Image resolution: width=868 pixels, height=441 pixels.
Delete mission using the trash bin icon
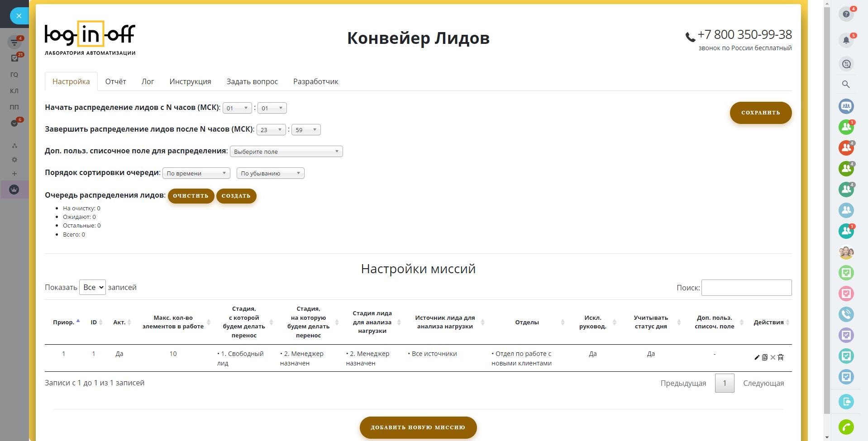tap(781, 357)
